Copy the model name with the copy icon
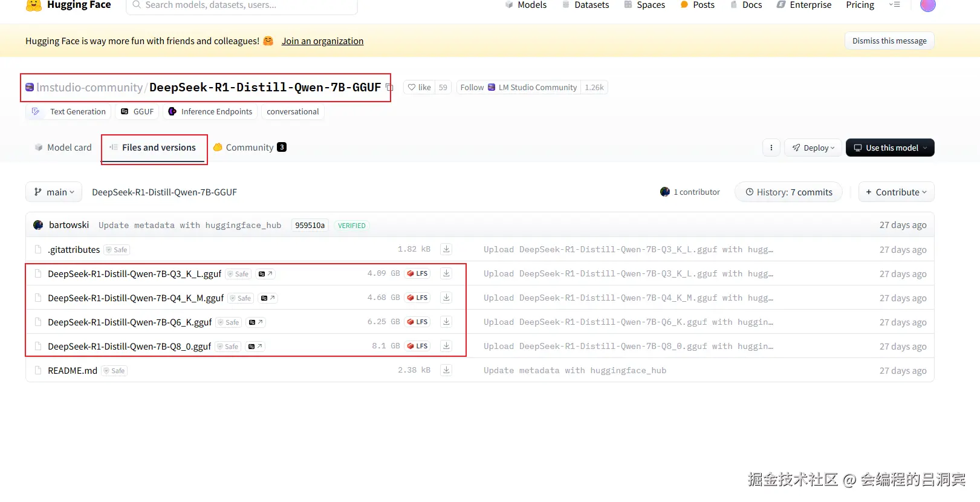The image size is (980, 502). [389, 88]
